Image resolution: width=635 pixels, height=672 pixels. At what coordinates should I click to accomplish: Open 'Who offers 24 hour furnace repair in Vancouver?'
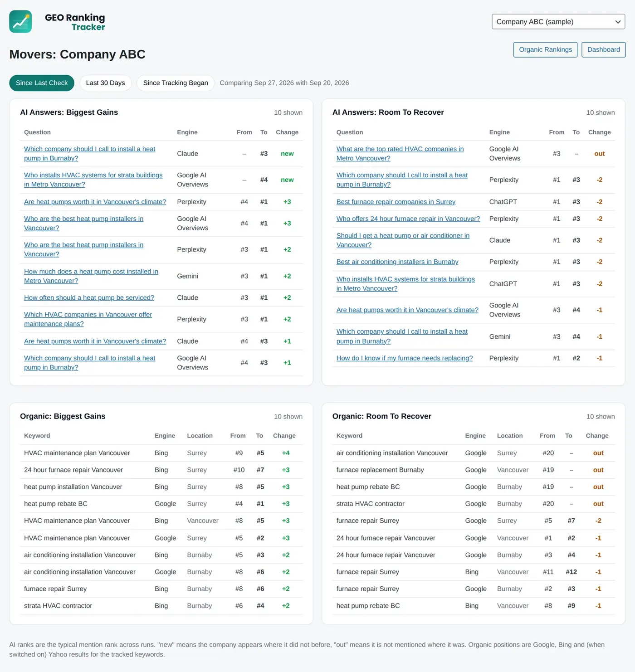click(408, 219)
